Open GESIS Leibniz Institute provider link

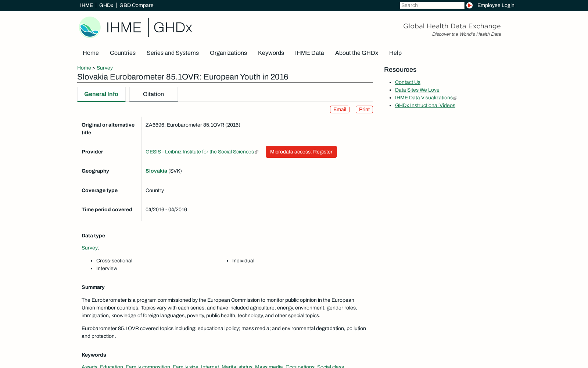[x=200, y=152]
